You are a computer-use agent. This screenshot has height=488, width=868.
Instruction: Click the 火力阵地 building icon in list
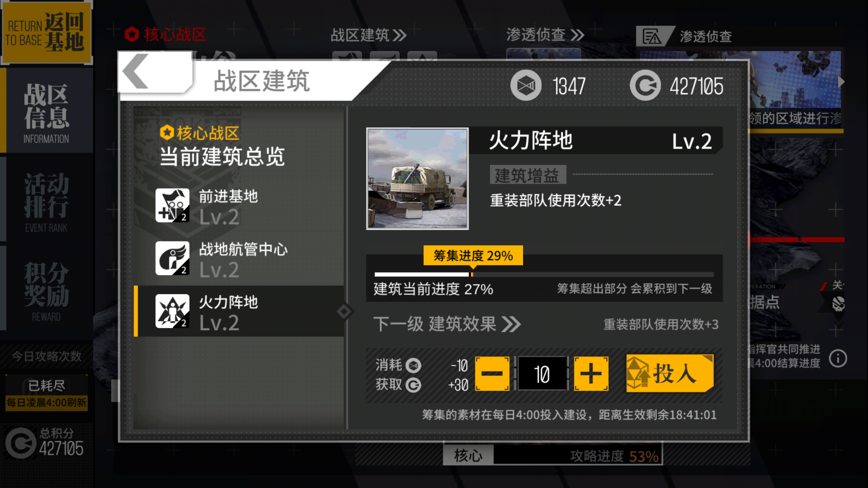point(172,311)
